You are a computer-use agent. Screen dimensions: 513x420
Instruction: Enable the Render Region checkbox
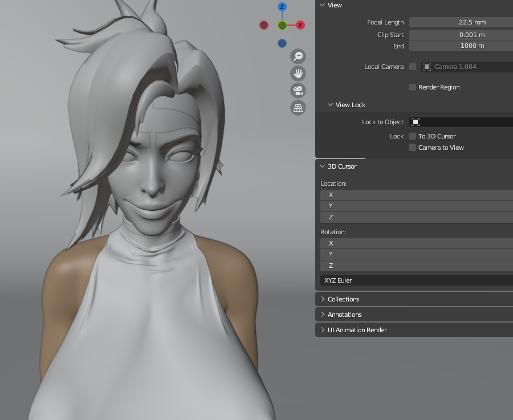point(413,87)
